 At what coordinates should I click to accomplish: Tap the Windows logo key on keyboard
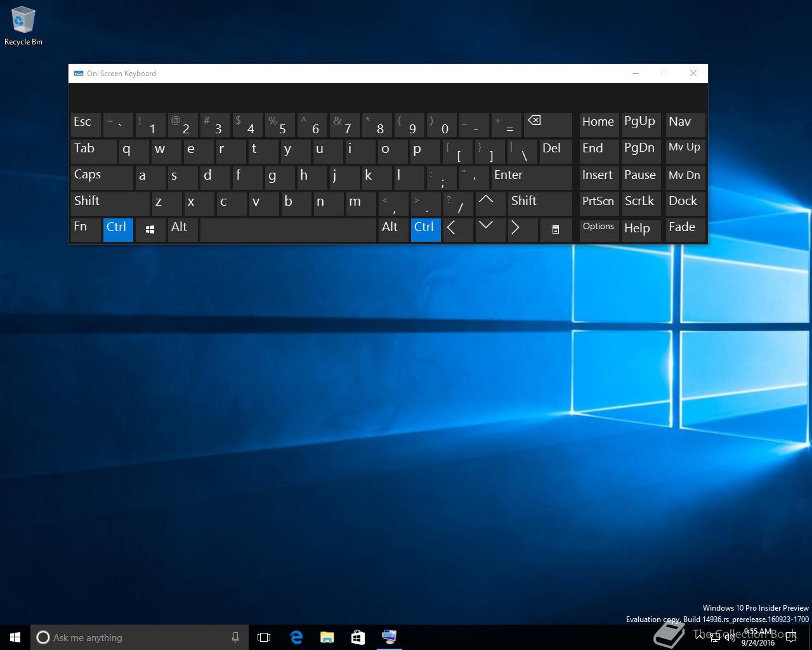(150, 230)
